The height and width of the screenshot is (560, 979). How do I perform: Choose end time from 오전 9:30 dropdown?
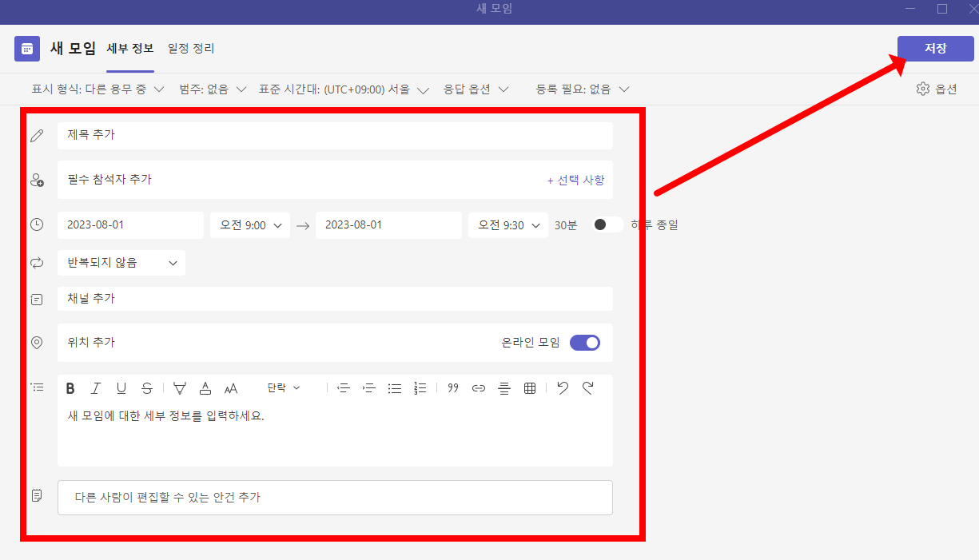click(508, 225)
